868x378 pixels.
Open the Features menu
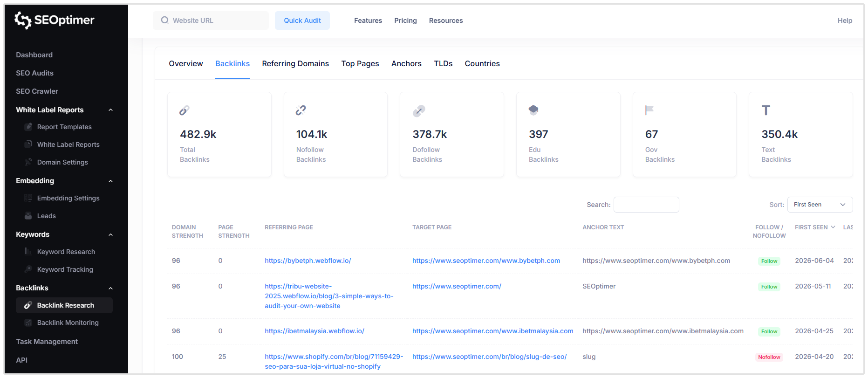point(368,21)
